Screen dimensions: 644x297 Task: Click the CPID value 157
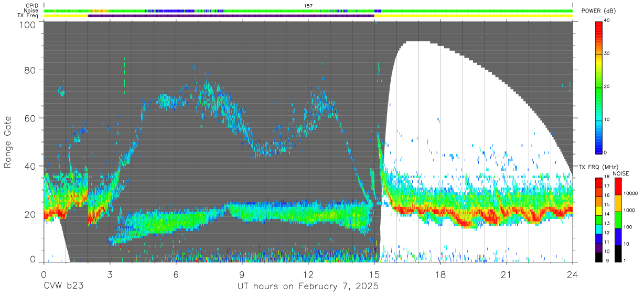coord(308,6)
